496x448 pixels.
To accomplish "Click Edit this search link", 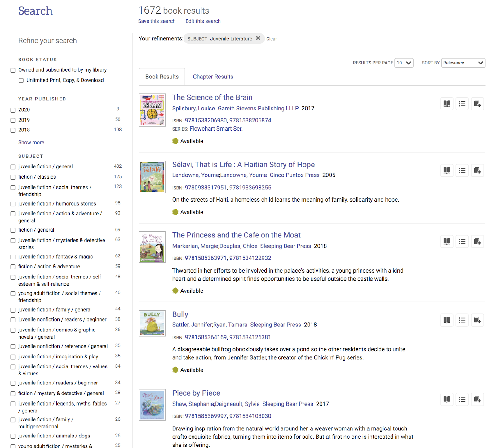I will (203, 21).
